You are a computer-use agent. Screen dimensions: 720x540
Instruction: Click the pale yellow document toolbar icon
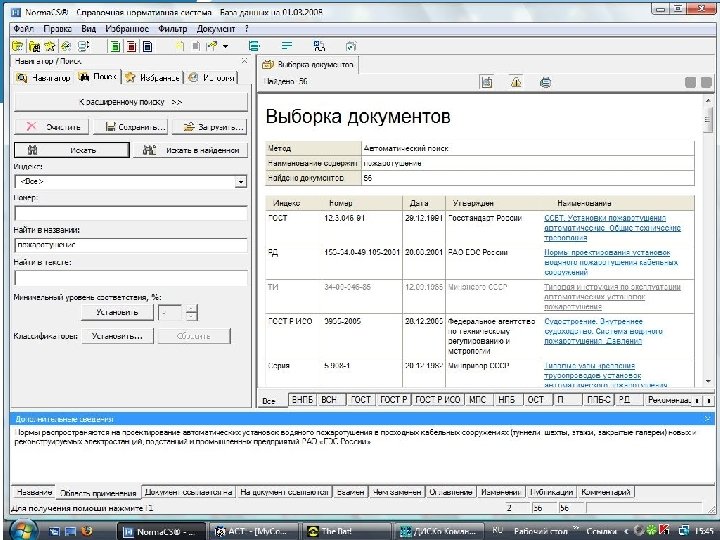click(x=180, y=46)
